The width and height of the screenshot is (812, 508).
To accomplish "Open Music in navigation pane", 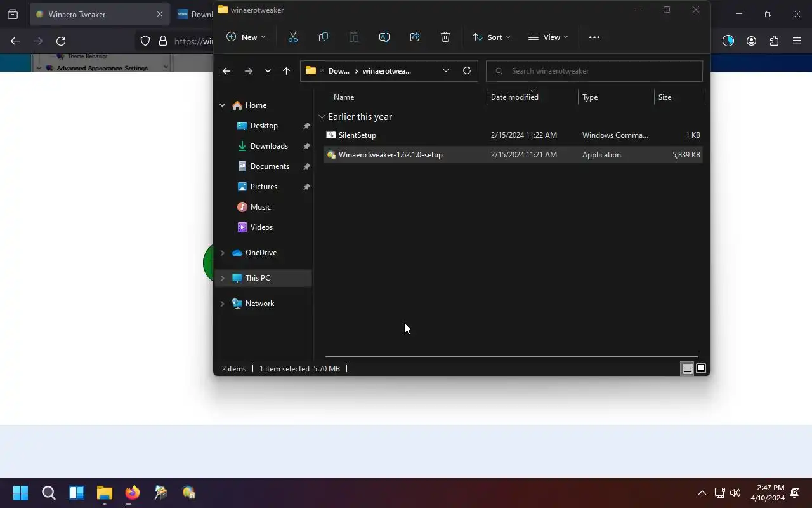I will (x=261, y=207).
